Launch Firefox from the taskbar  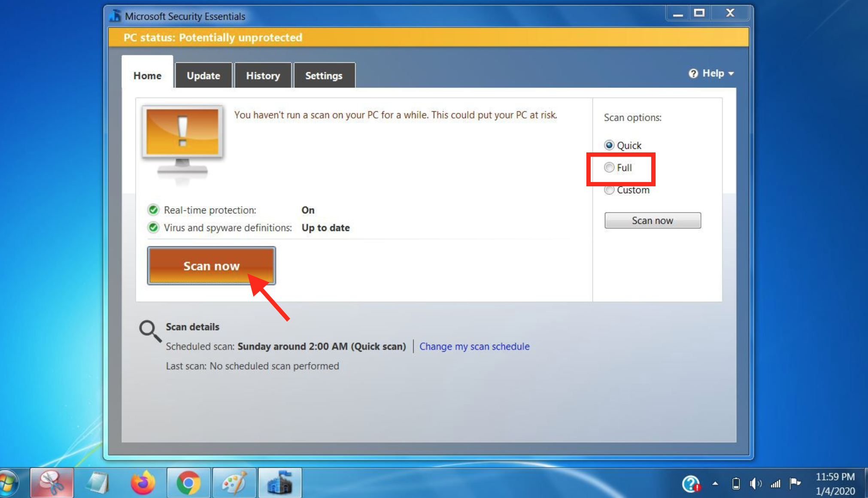[x=143, y=483]
